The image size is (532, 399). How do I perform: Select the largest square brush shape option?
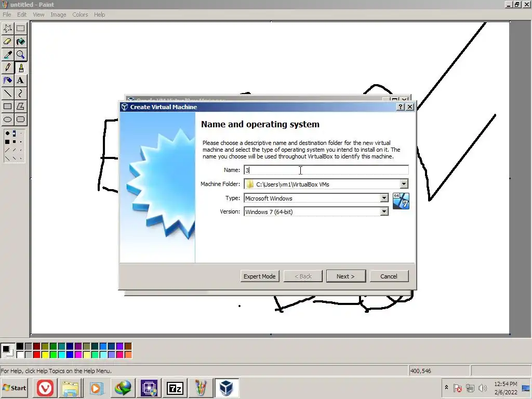click(x=7, y=142)
